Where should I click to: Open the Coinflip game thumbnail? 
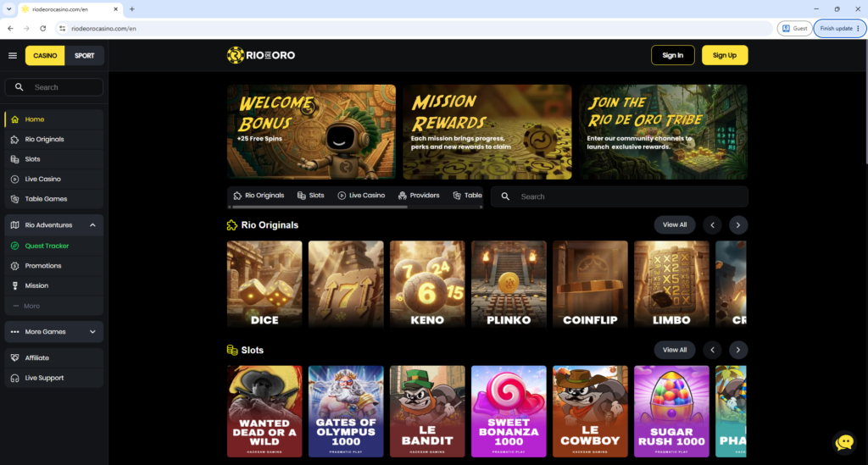pyautogui.click(x=590, y=285)
